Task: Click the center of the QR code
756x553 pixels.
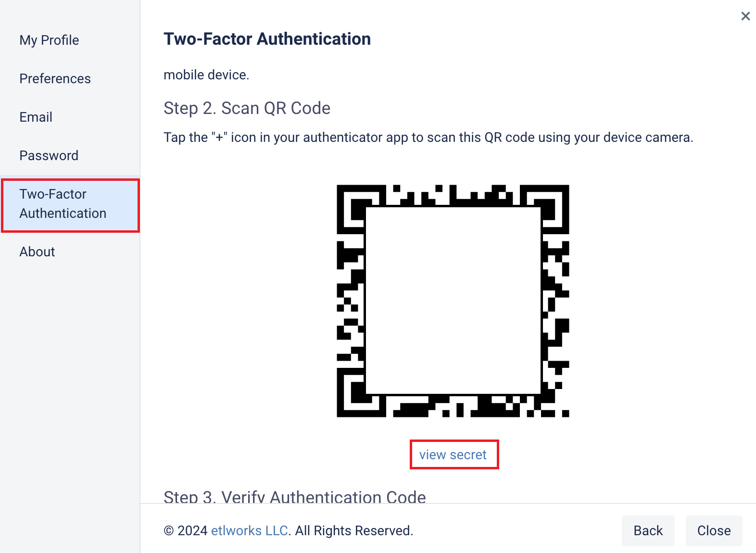Action: pos(453,301)
